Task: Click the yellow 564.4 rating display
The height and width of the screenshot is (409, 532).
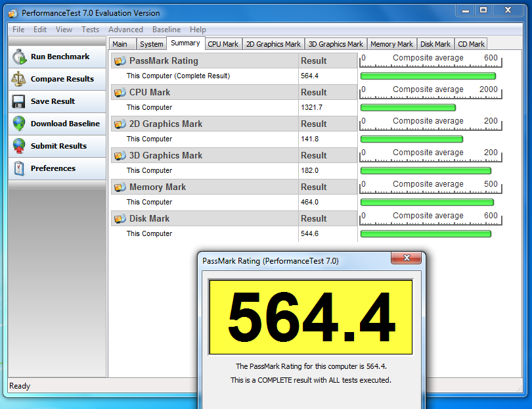Action: tap(311, 318)
